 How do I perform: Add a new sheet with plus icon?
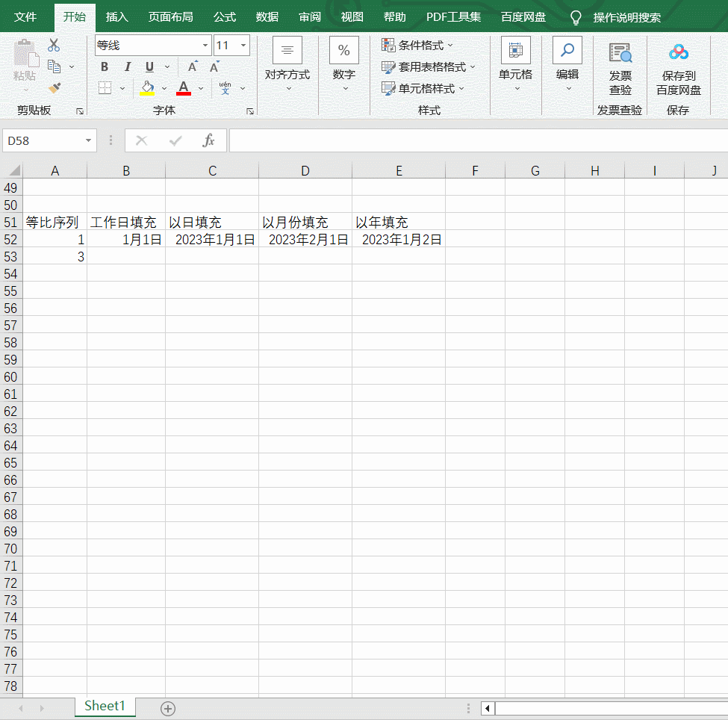click(168, 709)
